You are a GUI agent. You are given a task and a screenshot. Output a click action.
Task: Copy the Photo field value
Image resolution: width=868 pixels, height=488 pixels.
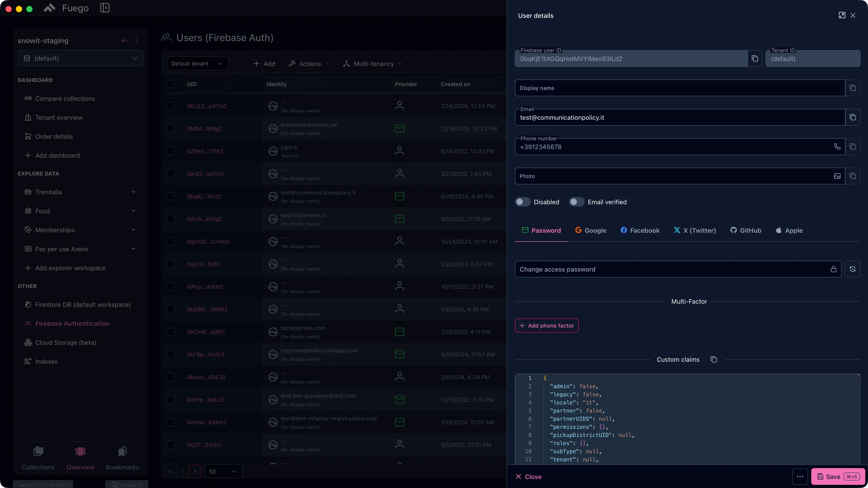[x=852, y=176]
